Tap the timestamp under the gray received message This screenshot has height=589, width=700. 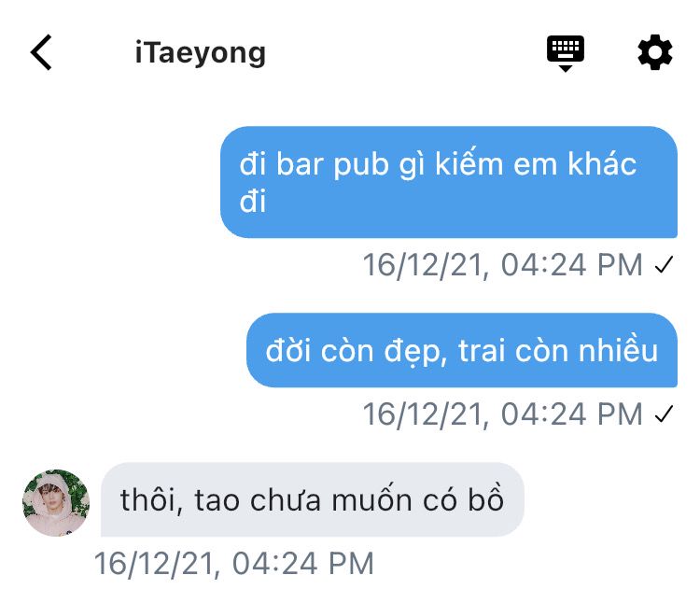tap(234, 563)
